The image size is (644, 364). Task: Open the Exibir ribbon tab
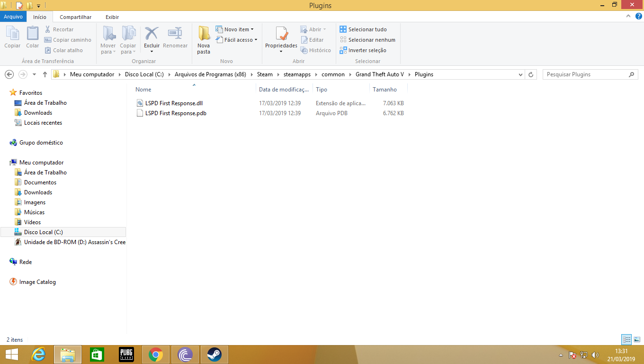tap(112, 17)
